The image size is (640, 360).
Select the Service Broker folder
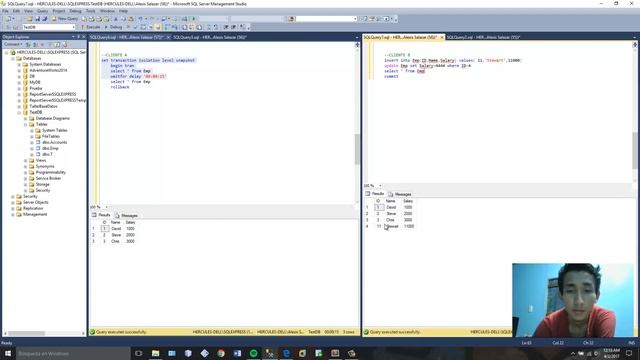pyautogui.click(x=48, y=178)
